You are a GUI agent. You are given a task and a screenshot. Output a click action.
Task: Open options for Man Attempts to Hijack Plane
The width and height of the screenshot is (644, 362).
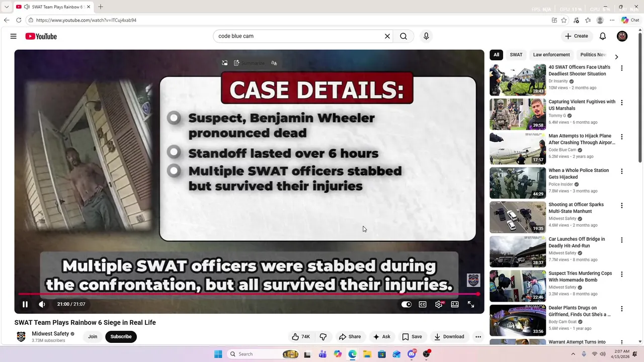coord(622,137)
